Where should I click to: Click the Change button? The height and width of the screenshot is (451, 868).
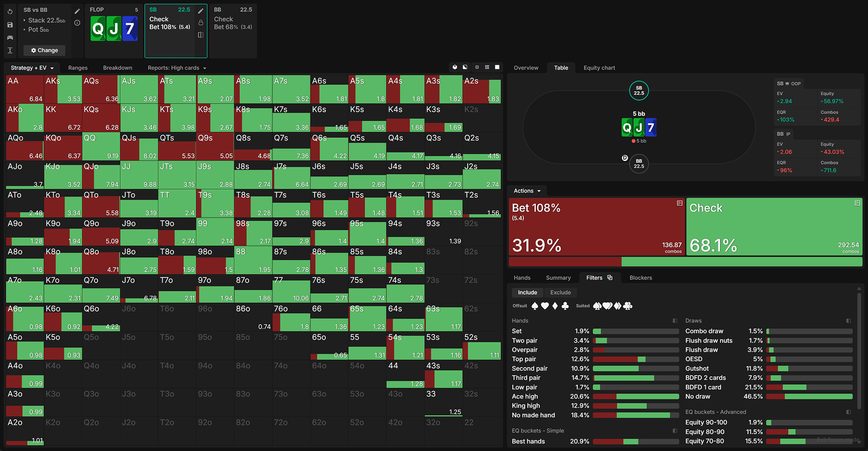44,50
